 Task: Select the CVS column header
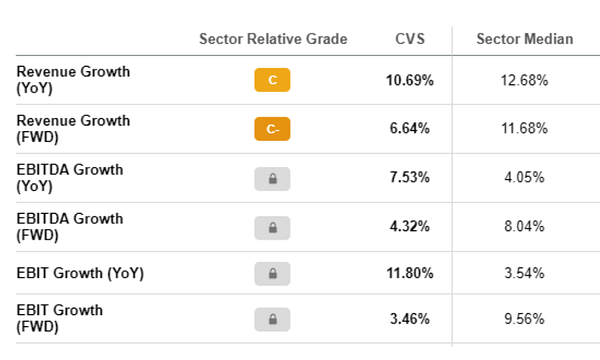tap(410, 39)
